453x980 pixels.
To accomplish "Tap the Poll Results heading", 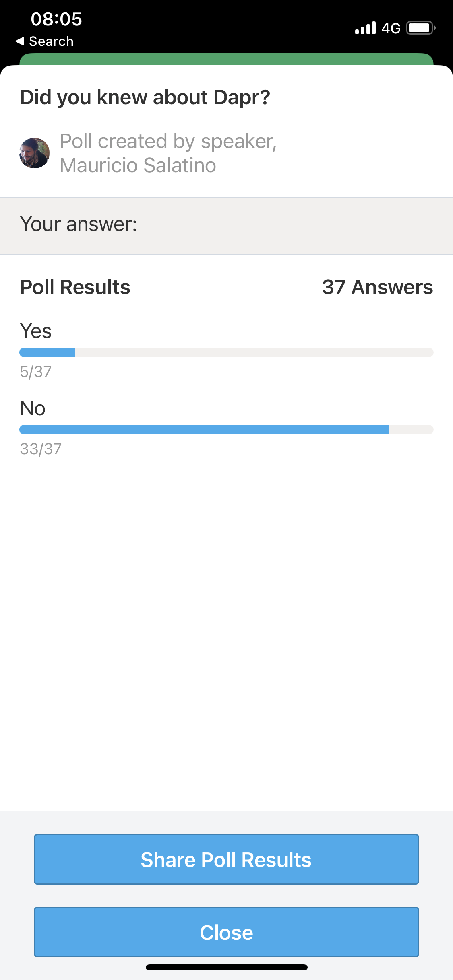I will (x=75, y=287).
